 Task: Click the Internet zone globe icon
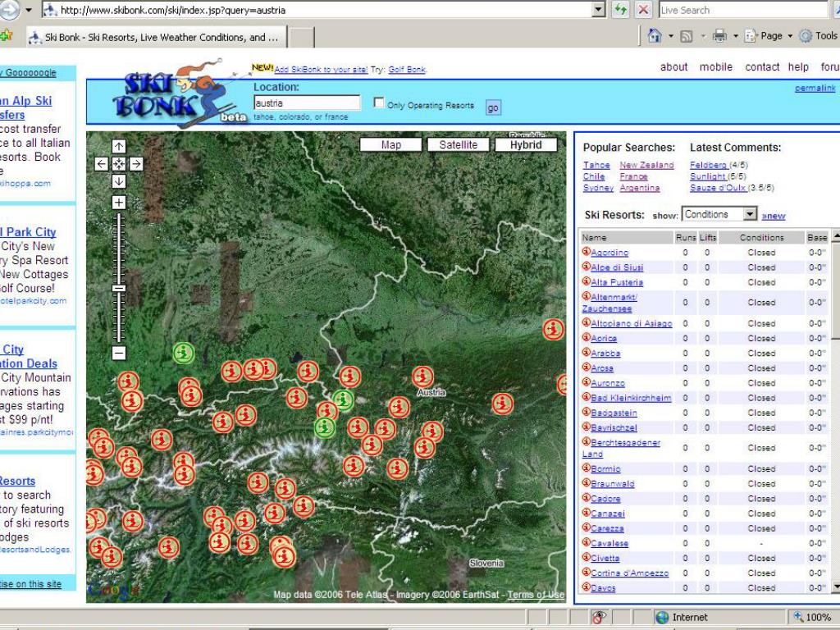coord(663,617)
